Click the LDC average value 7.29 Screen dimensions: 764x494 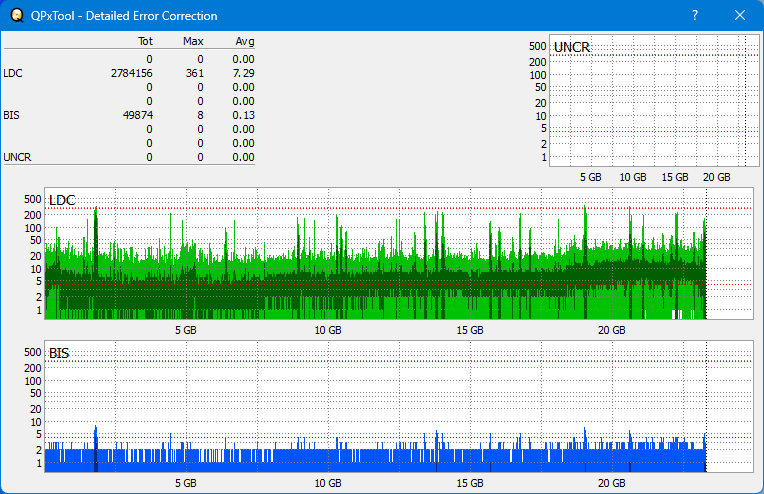[243, 73]
